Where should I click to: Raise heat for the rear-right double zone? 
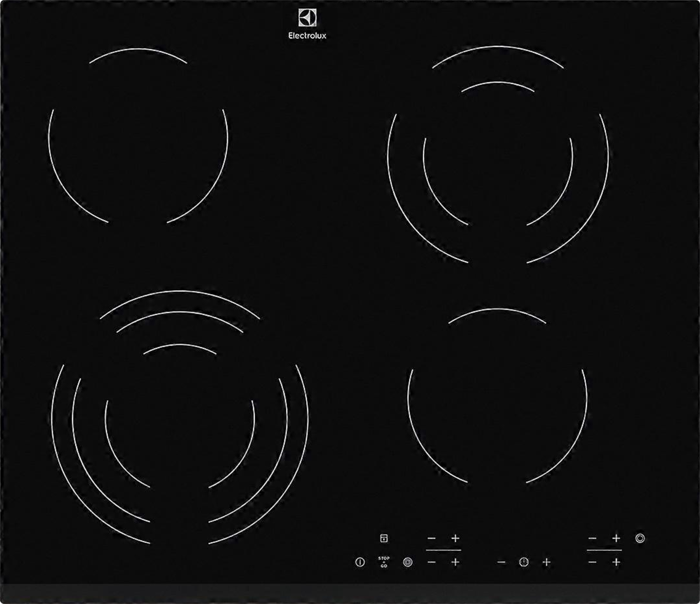pyautogui.click(x=616, y=538)
